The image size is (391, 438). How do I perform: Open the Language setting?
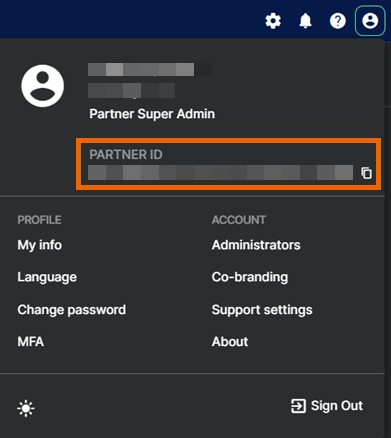tap(47, 277)
